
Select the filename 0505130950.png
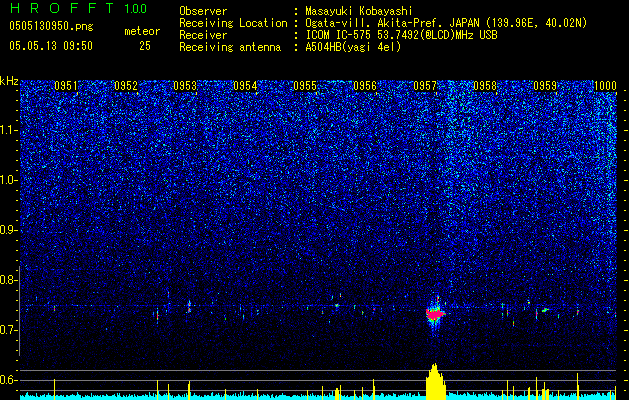51,26
